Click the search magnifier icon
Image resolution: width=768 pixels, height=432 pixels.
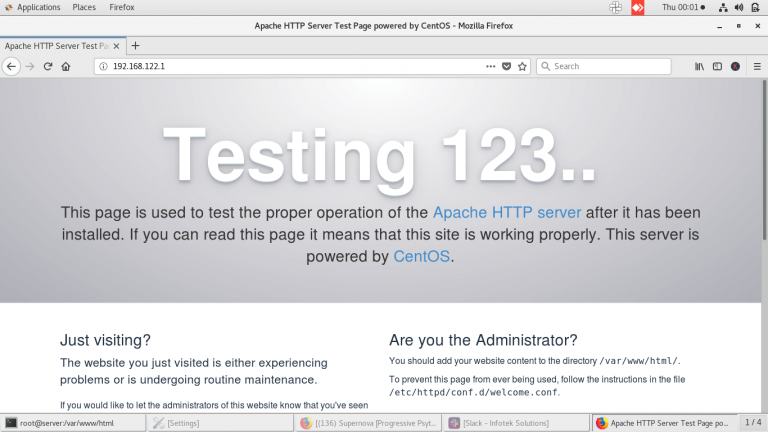(x=545, y=66)
